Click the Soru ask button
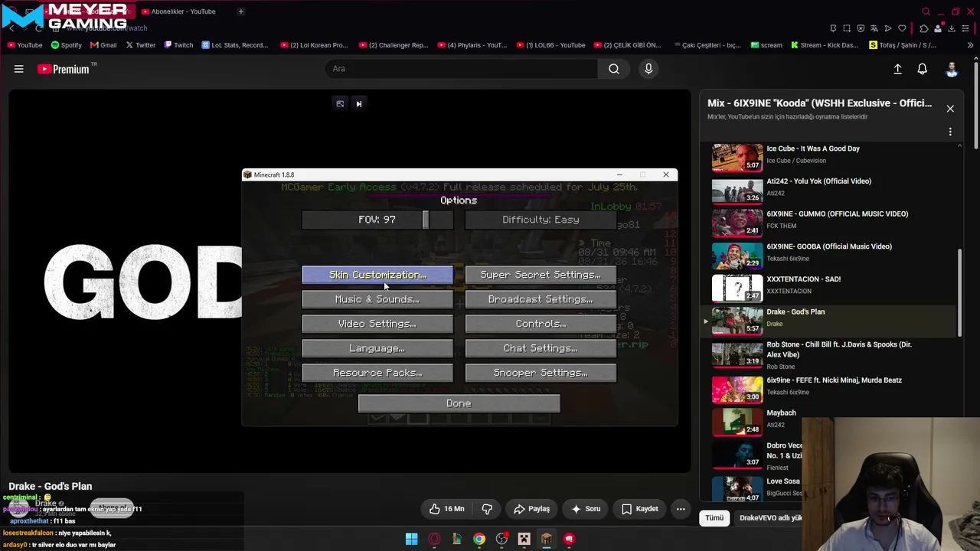Image resolution: width=980 pixels, height=551 pixels. click(x=586, y=509)
